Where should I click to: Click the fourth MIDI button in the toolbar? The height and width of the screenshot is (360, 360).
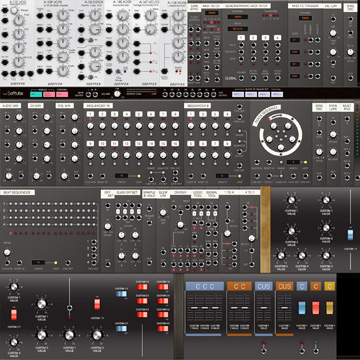pos(277,94)
